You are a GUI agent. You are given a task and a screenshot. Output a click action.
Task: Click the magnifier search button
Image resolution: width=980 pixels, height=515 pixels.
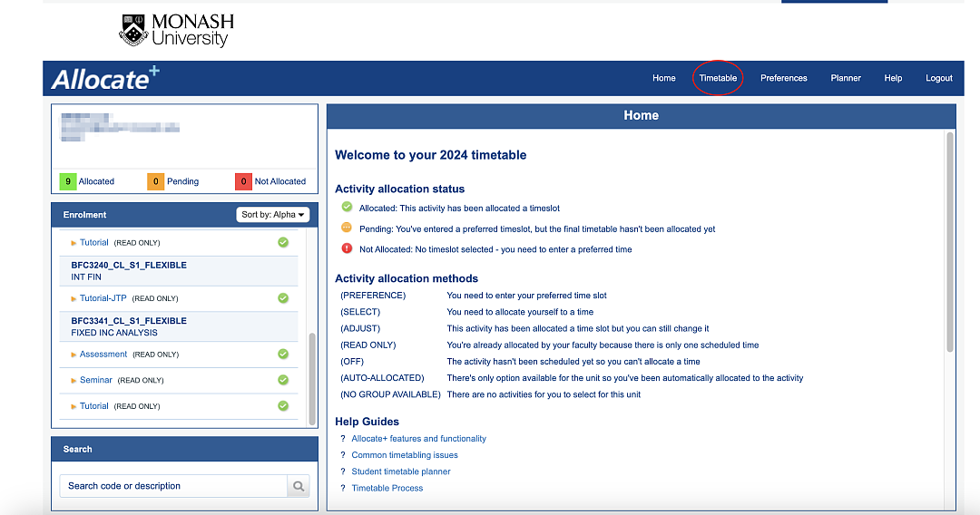coord(299,486)
